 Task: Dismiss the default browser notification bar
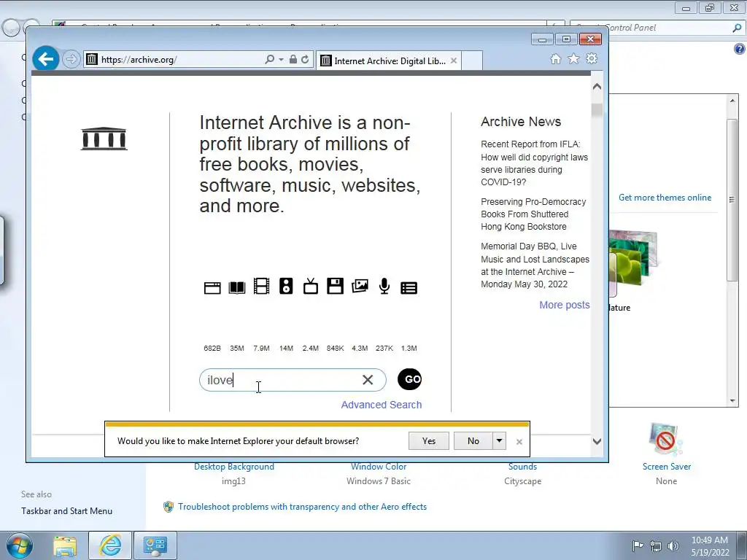pyautogui.click(x=519, y=442)
